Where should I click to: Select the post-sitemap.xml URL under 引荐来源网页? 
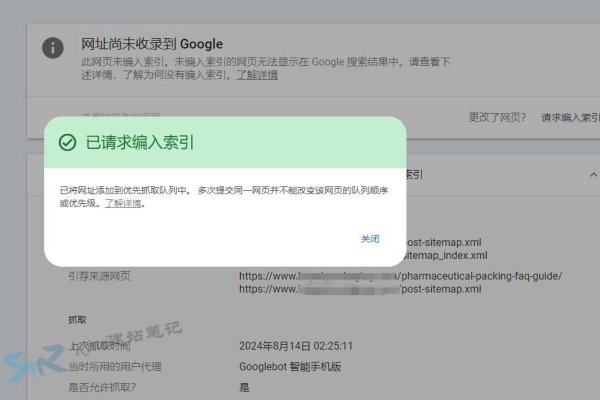360,289
